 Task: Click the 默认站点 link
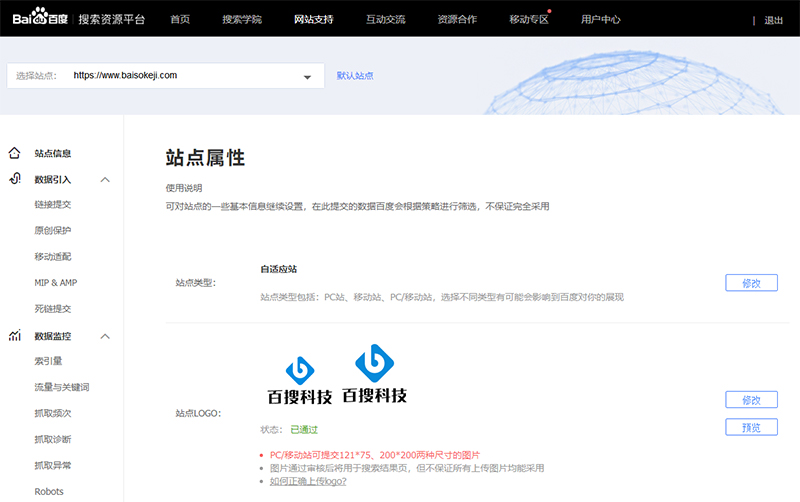click(355, 76)
